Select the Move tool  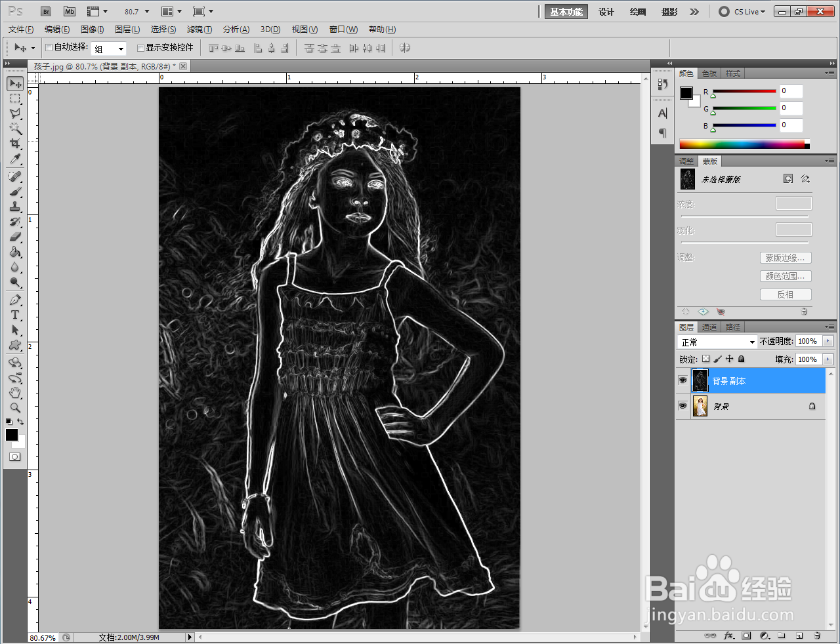tap(15, 83)
